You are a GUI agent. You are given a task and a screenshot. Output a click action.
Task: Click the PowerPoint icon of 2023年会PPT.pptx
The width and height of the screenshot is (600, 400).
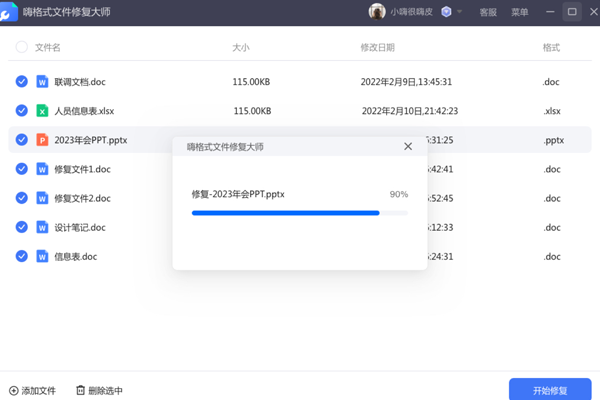[x=43, y=140]
